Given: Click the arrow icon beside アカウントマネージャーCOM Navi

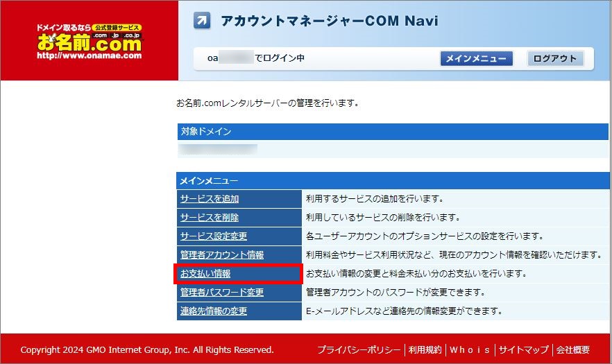Looking at the screenshot, I should (202, 21).
